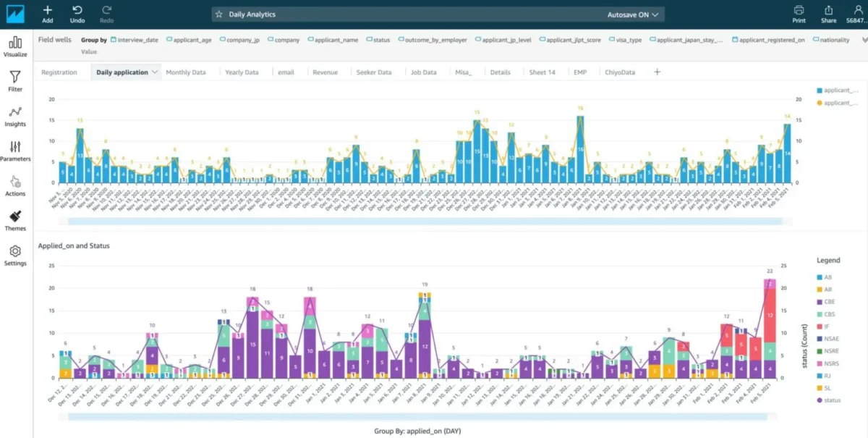This screenshot has height=438, width=868.
Task: Star the Daily Analytics title as favorite
Action: click(x=219, y=14)
